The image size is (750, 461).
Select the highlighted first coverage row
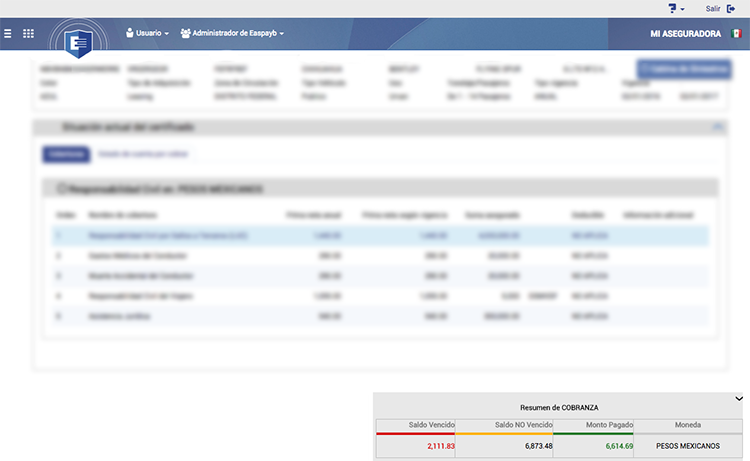pos(380,236)
